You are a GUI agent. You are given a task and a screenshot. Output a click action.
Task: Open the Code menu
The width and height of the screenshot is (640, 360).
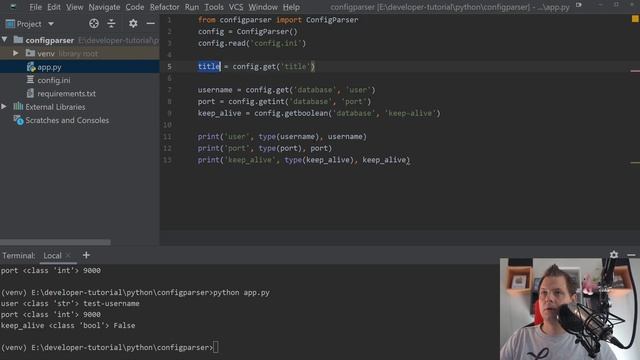[x=135, y=7]
